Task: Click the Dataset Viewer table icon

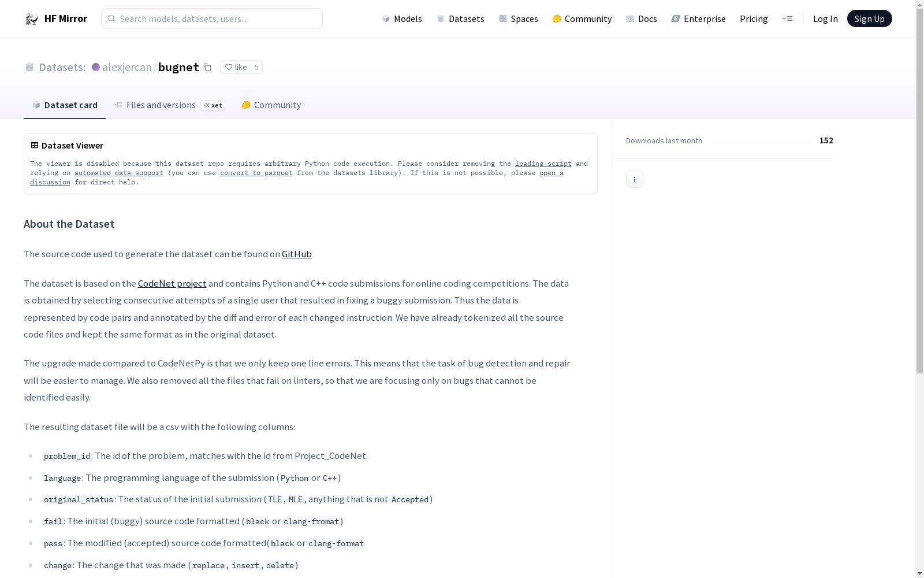Action: coord(35,145)
